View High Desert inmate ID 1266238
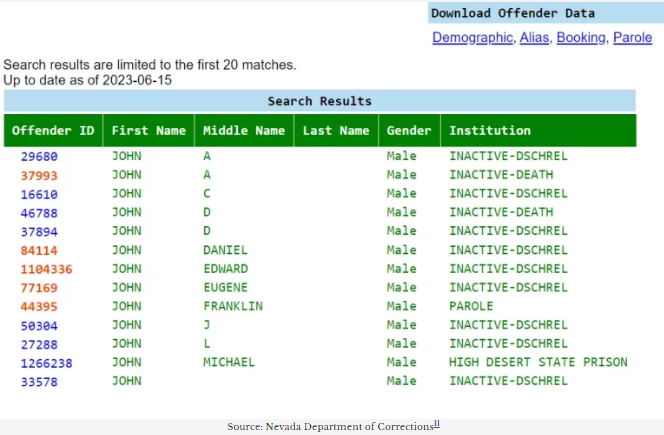The height and width of the screenshot is (435, 664). point(44,362)
